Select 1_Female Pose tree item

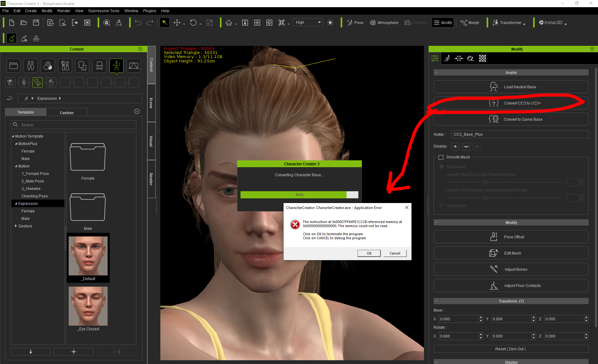pyautogui.click(x=35, y=174)
